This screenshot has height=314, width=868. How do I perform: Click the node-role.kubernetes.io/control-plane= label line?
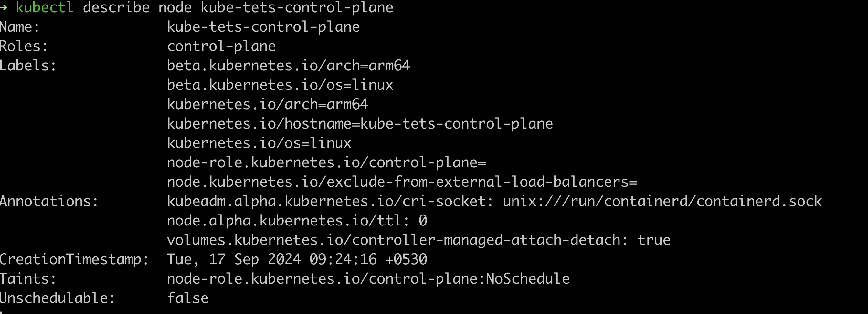pos(326,162)
